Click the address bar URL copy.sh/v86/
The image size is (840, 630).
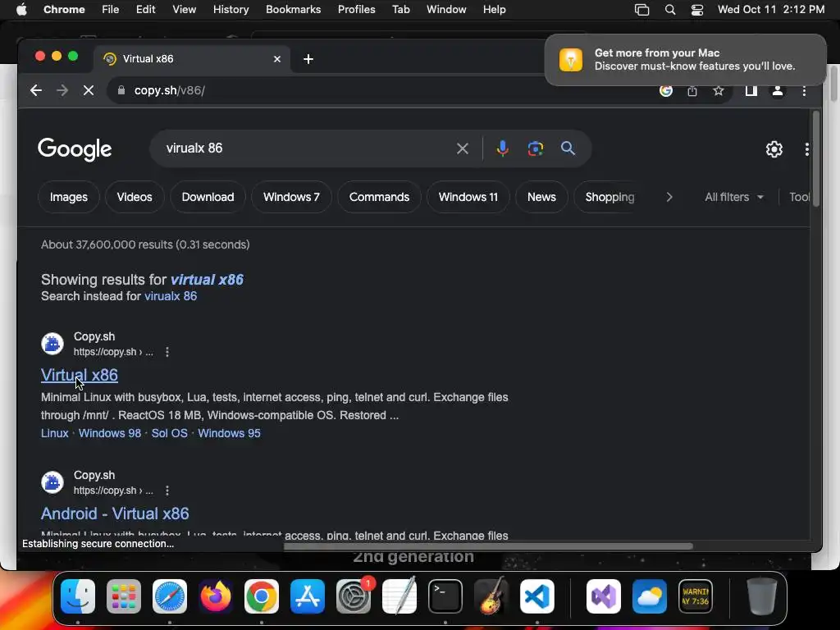click(x=169, y=90)
